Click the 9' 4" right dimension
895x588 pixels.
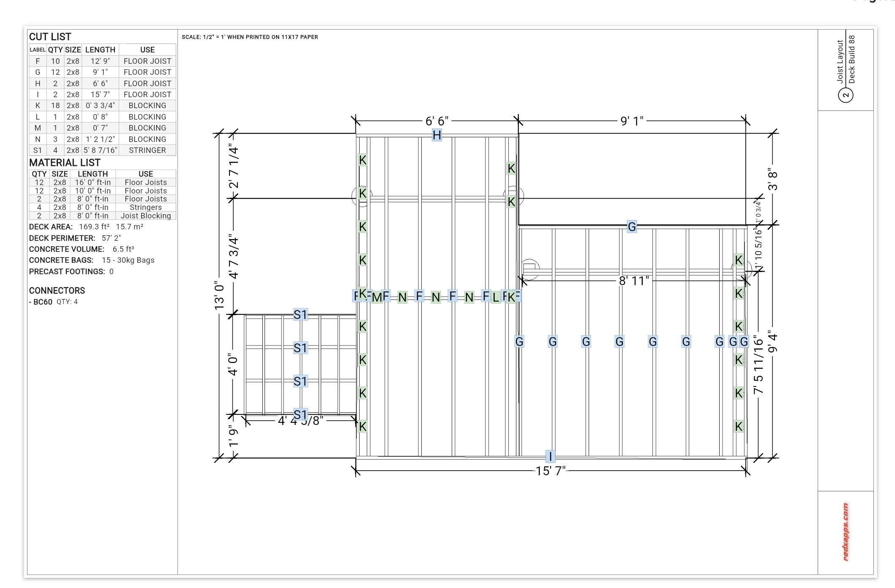tap(773, 342)
